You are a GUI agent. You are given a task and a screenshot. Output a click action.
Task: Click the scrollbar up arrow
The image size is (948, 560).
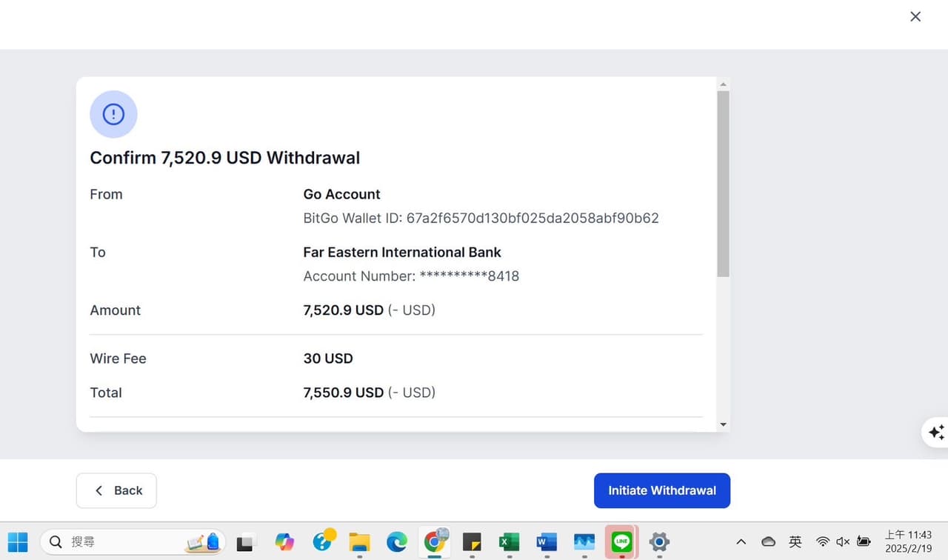click(x=724, y=84)
